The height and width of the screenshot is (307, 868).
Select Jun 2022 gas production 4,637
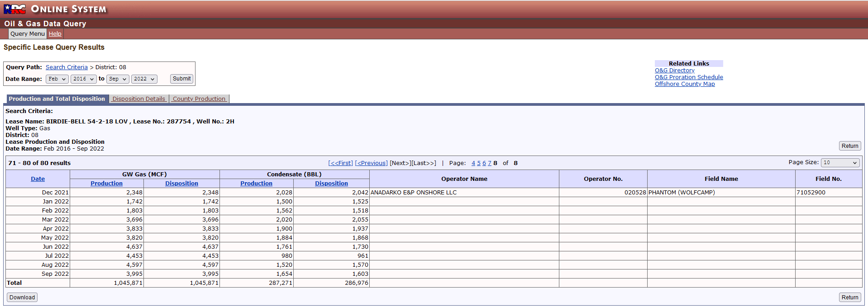107,247
